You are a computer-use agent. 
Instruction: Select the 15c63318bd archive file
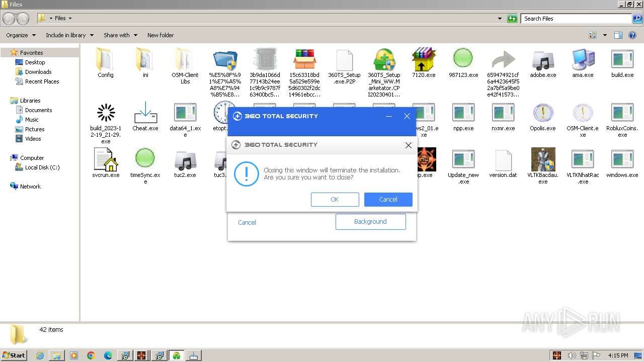coord(304,72)
